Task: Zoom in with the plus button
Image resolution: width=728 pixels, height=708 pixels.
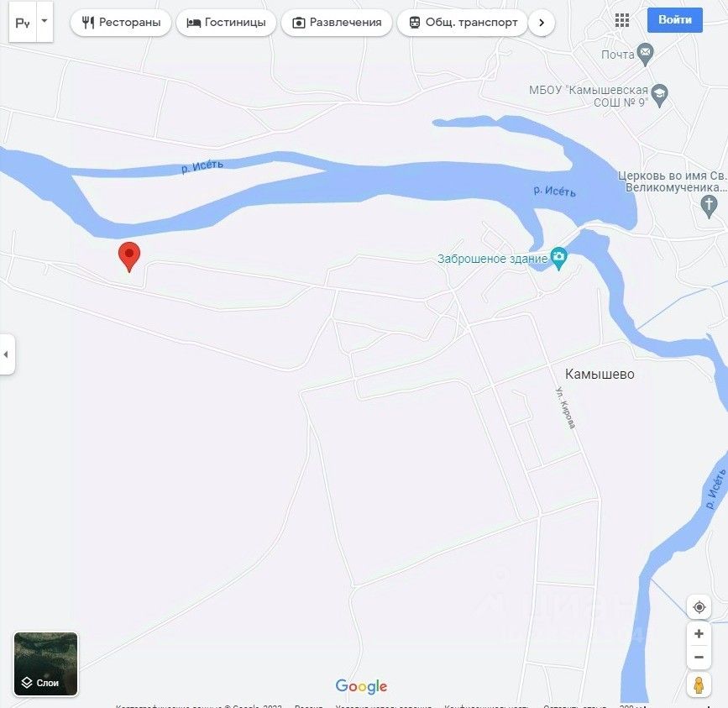Action: pos(699,634)
